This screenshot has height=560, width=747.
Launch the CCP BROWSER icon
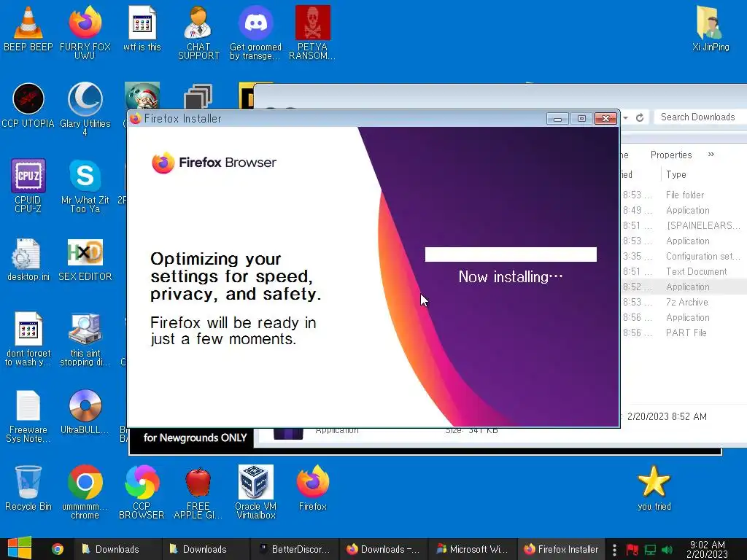coord(142,492)
